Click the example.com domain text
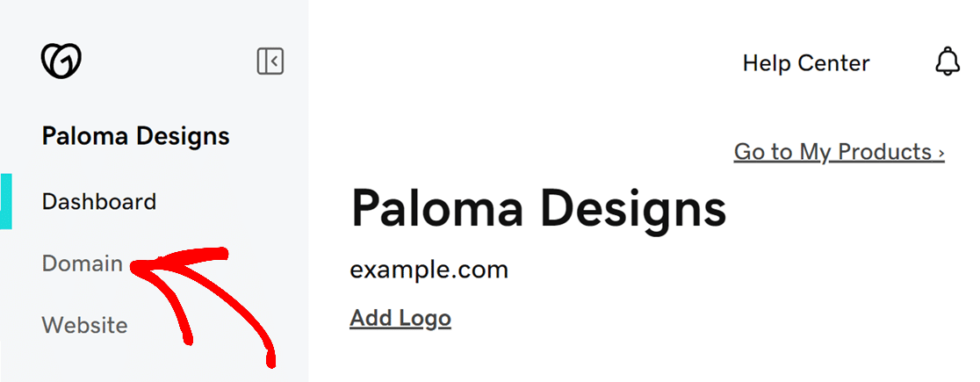 pos(429,270)
